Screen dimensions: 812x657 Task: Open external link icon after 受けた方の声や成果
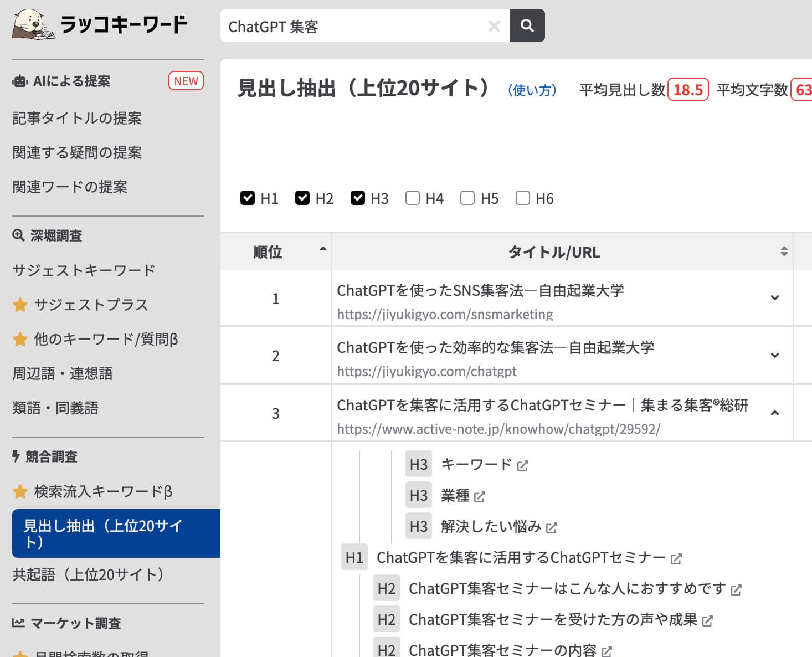707,621
